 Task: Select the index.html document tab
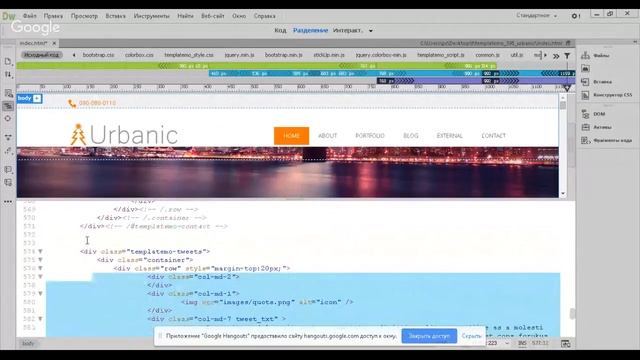click(34, 43)
